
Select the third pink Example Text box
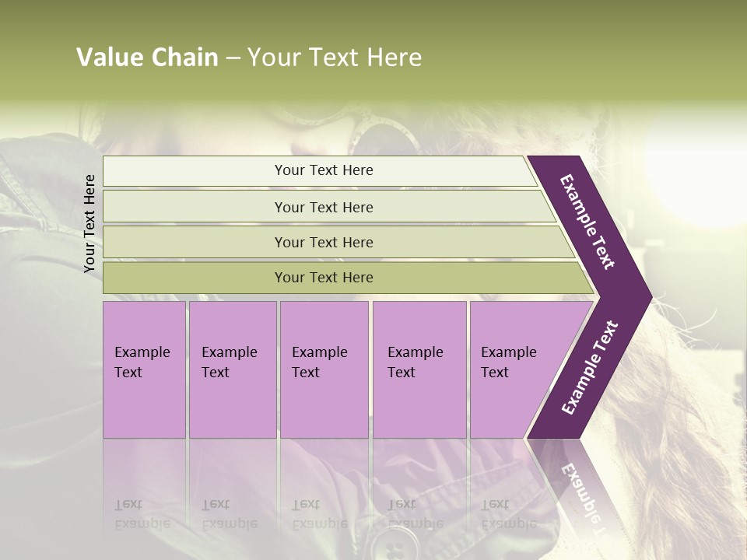[x=324, y=369]
